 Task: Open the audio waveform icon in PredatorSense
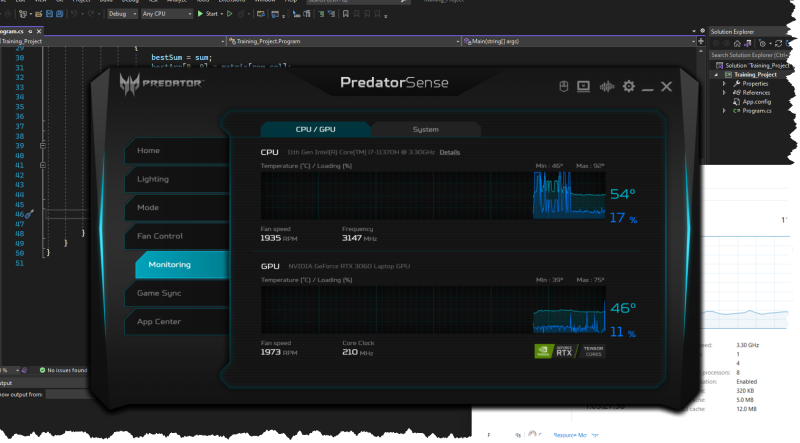(x=605, y=87)
